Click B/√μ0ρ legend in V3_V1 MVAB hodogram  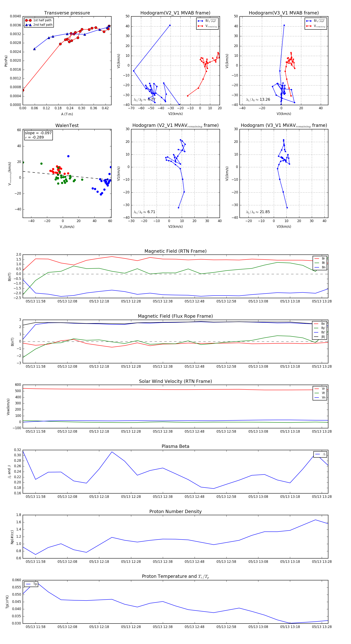[x=316, y=21]
